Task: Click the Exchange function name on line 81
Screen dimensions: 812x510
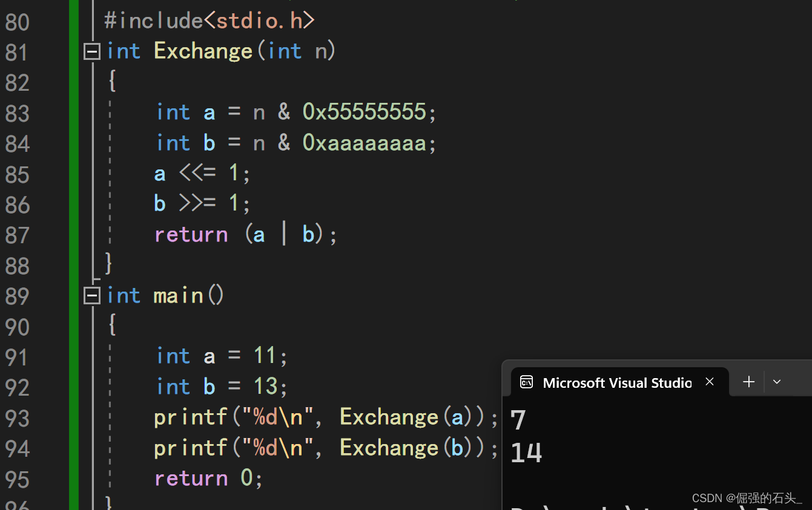Action: pos(203,51)
